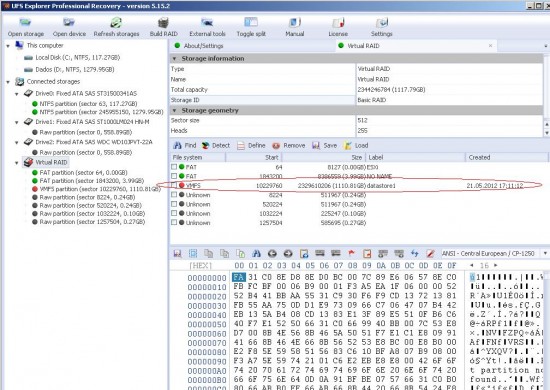Increase bytes per row with right arrow
Image resolution: width=550 pixels, height=390 pixels.
click(x=496, y=265)
